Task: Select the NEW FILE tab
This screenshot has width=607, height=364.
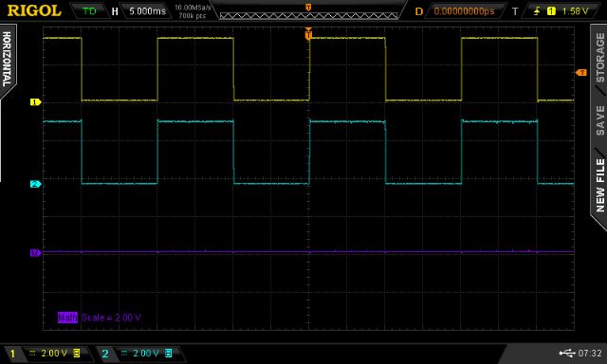Action: (x=599, y=185)
